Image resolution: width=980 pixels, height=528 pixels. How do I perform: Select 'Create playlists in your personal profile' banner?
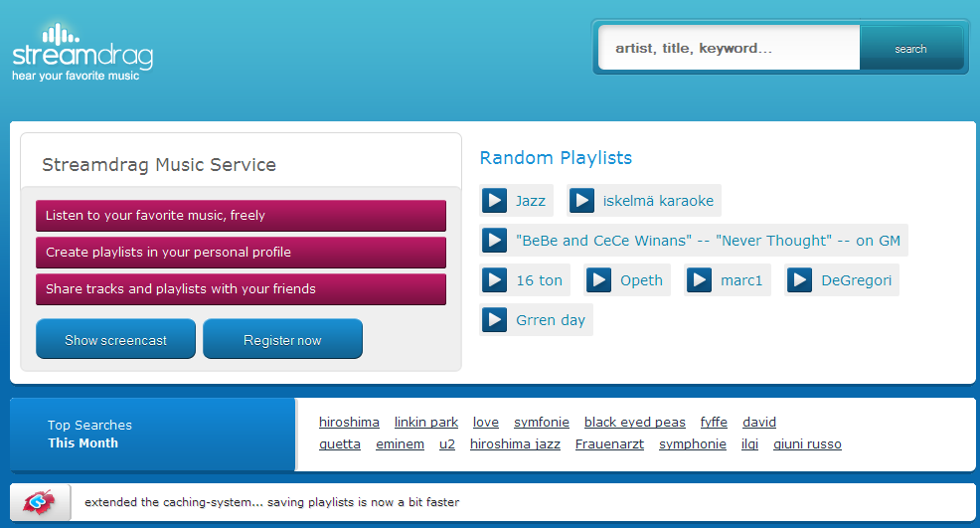point(241,253)
